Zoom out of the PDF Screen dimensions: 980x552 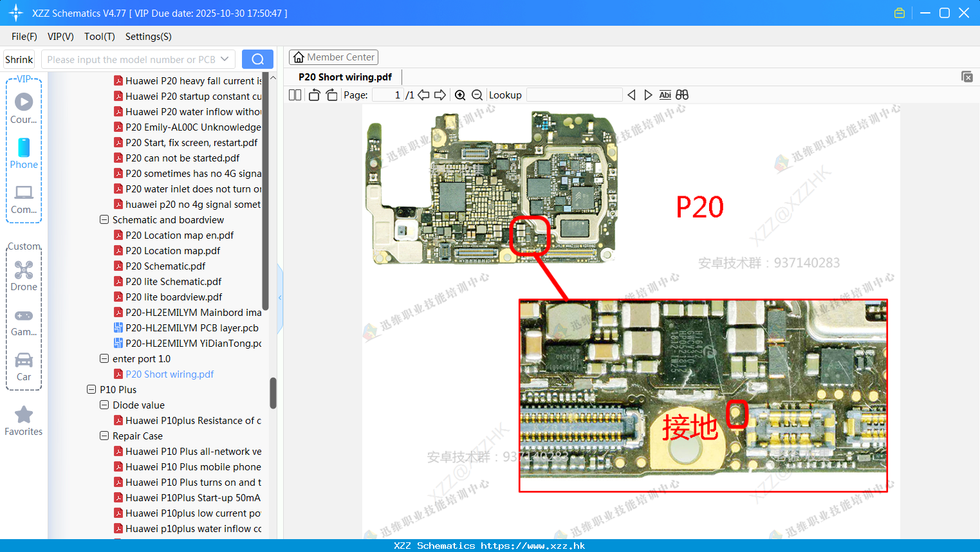(x=477, y=95)
